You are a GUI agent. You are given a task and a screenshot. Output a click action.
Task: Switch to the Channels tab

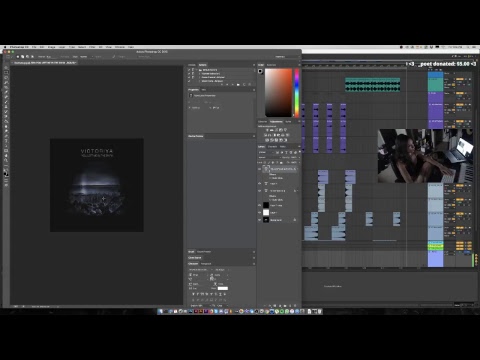coord(272,147)
